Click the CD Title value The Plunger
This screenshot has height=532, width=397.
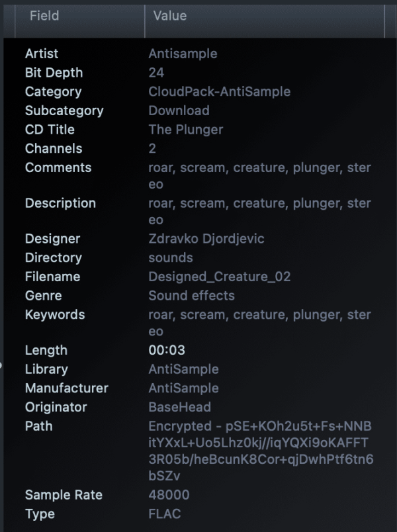pos(185,130)
